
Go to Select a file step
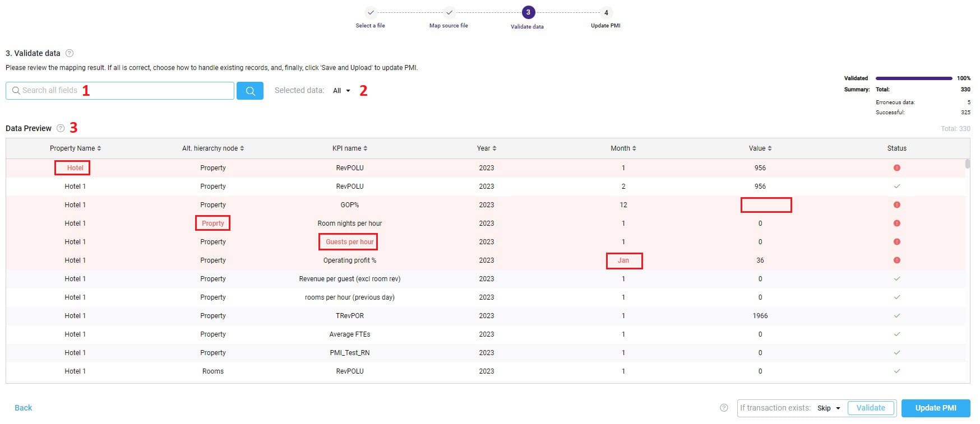pyautogui.click(x=371, y=13)
